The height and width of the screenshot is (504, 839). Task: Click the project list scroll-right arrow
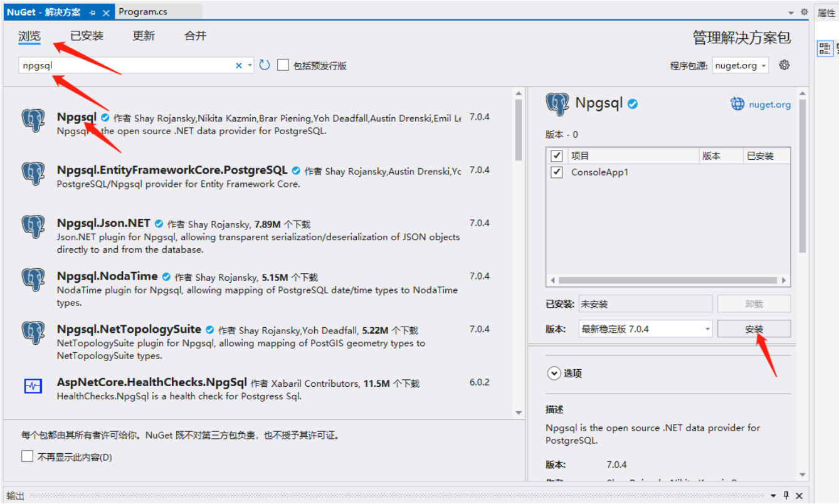[x=784, y=280]
